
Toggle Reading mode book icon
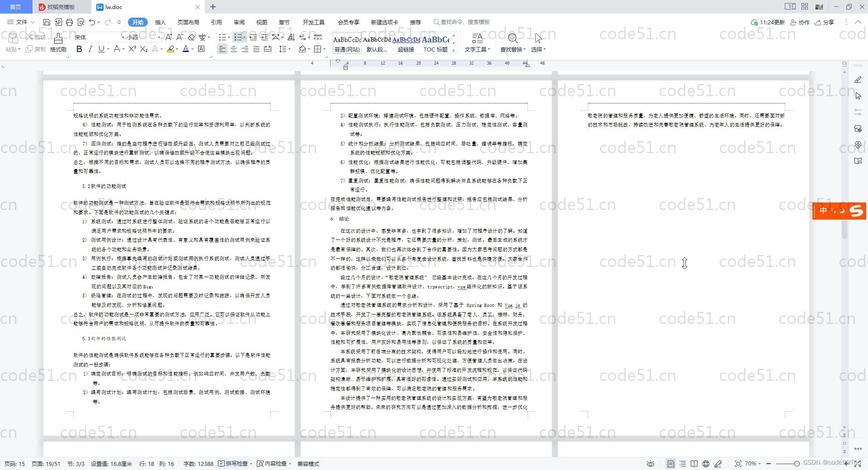click(x=694, y=464)
